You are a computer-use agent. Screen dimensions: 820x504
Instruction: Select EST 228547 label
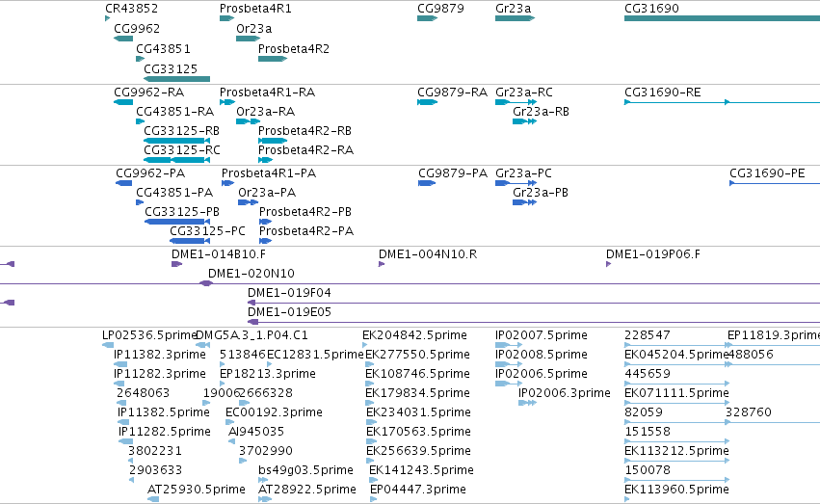(x=648, y=335)
